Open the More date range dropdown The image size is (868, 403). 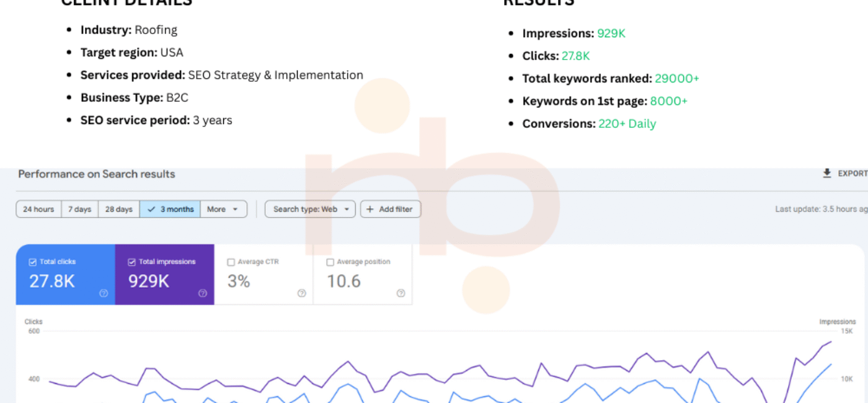click(224, 209)
